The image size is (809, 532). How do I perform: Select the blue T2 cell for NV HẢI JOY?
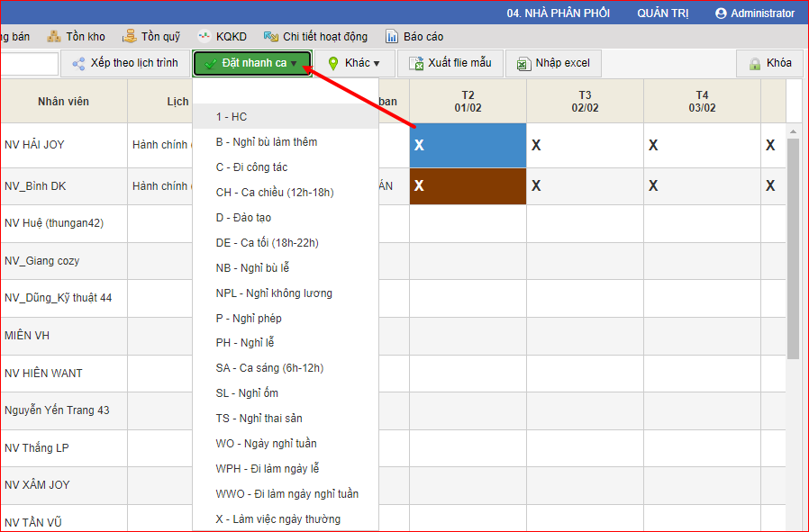click(468, 145)
